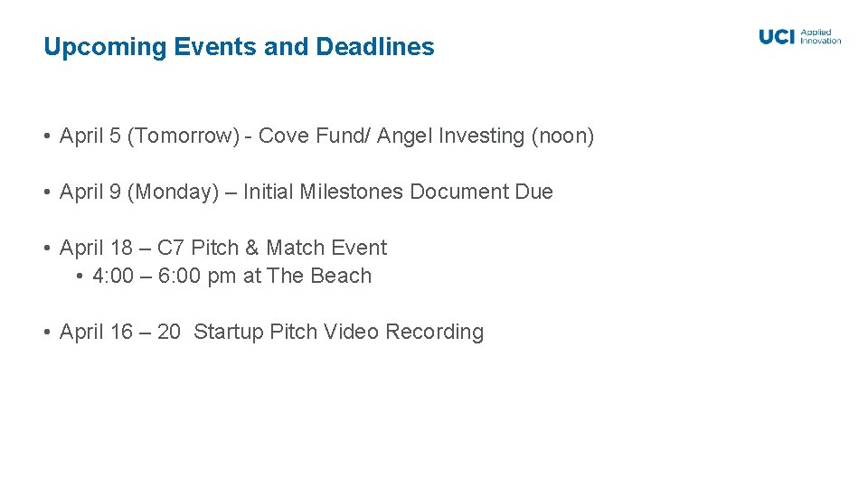Click the bullet dot before April 5
Viewport: 868px width, 488px height.
45,136
